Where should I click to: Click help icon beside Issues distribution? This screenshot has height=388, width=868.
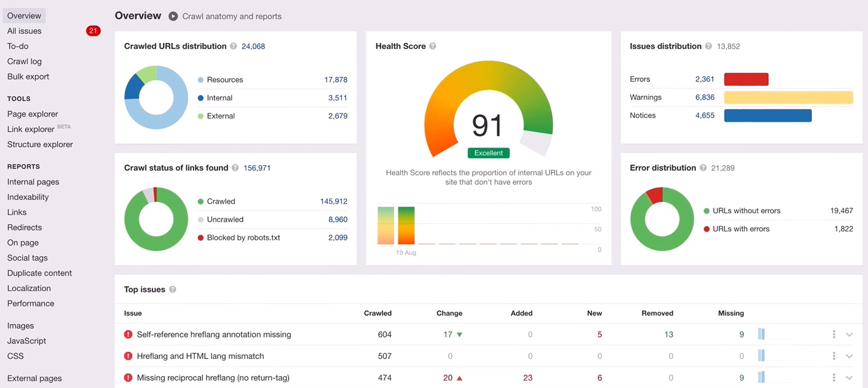tap(709, 46)
